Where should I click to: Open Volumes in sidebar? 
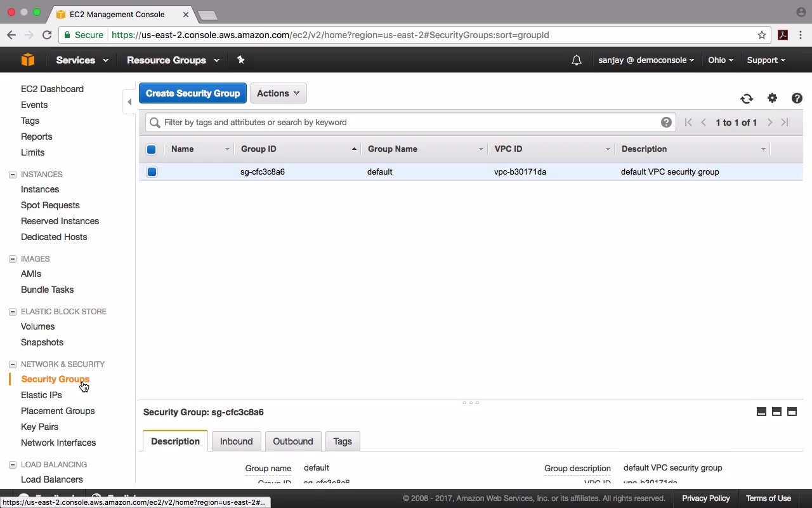pos(37,326)
